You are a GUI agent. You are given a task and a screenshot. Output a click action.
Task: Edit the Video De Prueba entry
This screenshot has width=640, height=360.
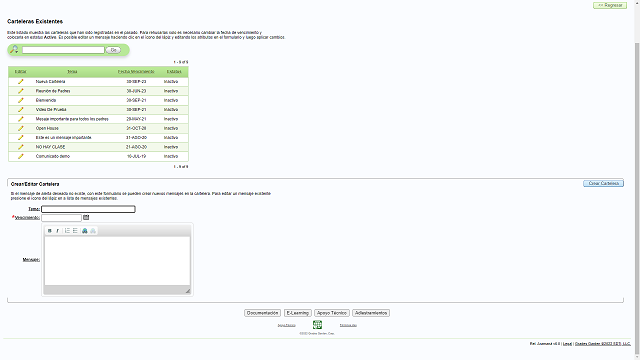pos(20,110)
